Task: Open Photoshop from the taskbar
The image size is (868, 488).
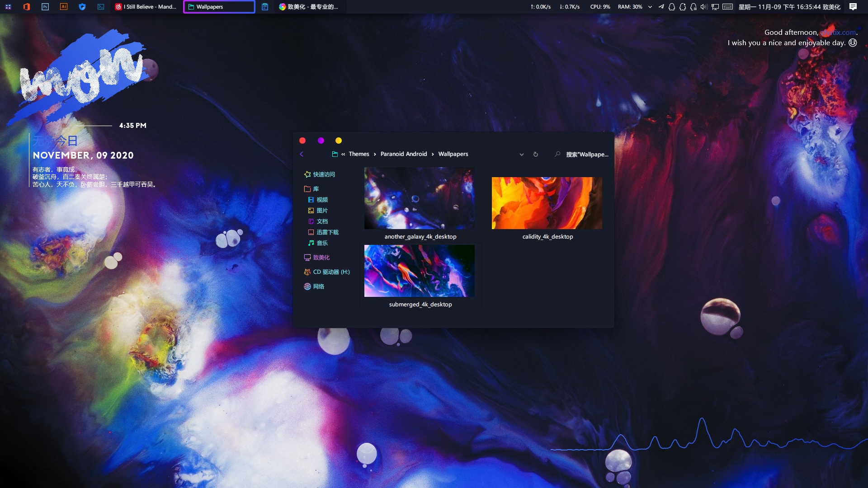Action: click(45, 7)
